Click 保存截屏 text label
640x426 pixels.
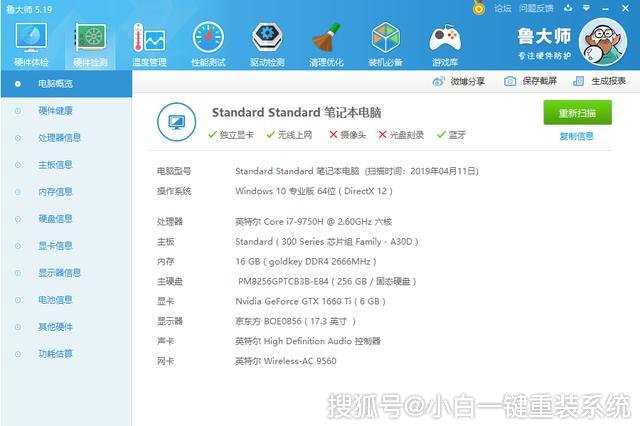[x=540, y=81]
